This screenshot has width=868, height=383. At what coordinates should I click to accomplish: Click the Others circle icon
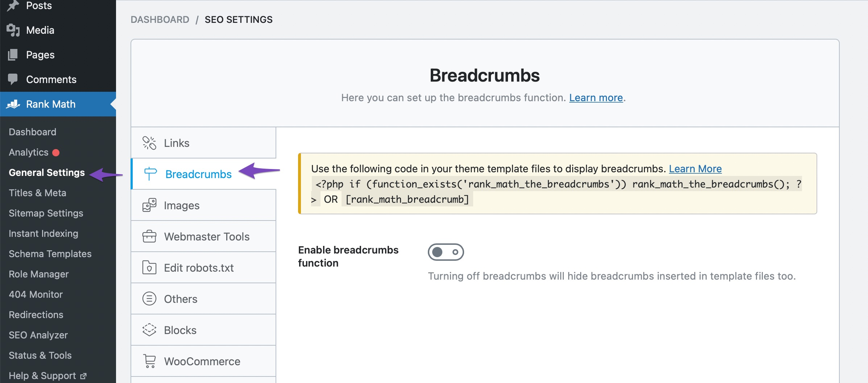point(149,298)
